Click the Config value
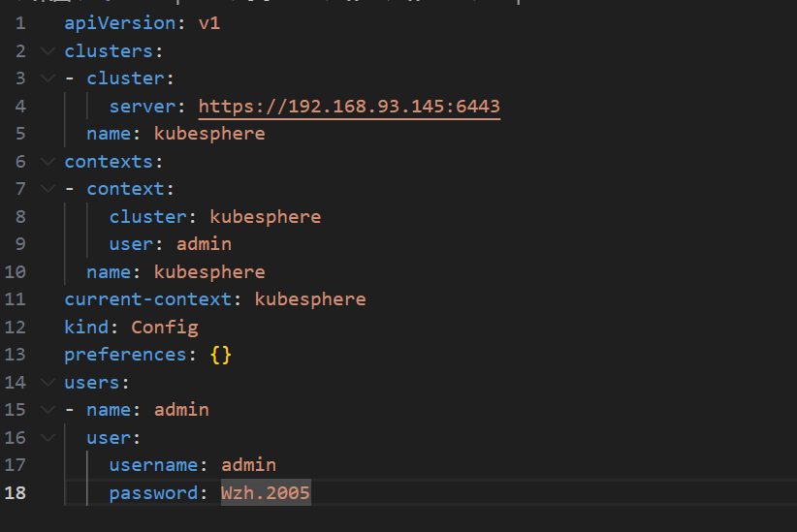 pyautogui.click(x=165, y=328)
